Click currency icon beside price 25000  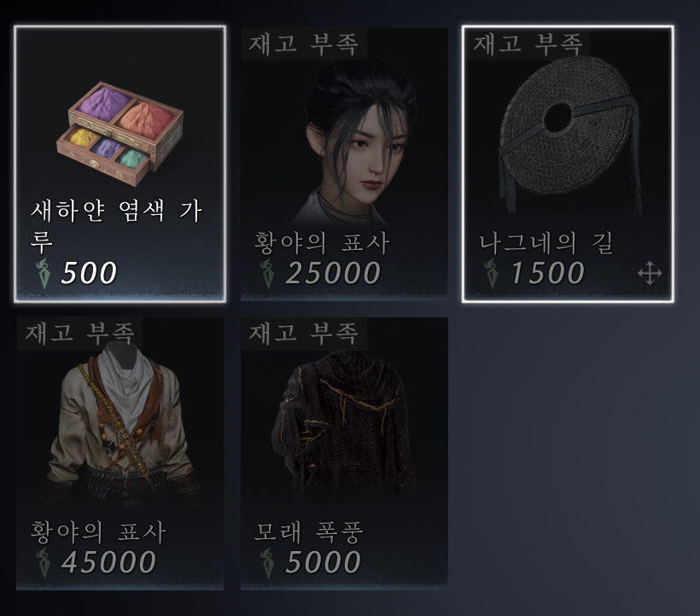pyautogui.click(x=268, y=272)
